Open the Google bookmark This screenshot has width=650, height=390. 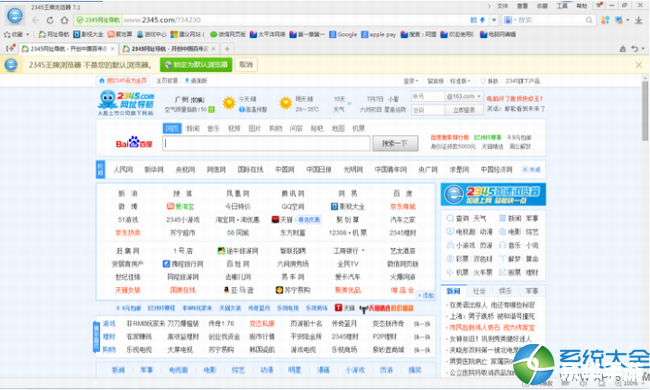343,34
